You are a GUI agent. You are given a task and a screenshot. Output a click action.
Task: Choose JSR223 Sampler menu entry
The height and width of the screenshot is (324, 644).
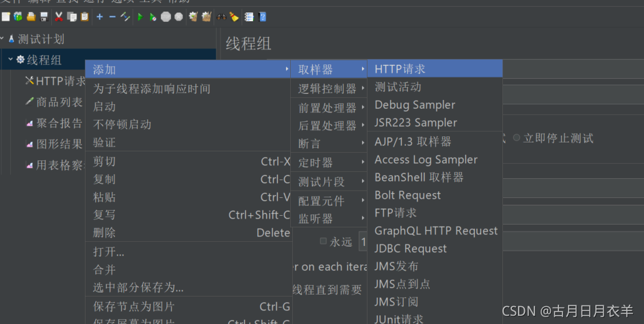click(x=435, y=123)
